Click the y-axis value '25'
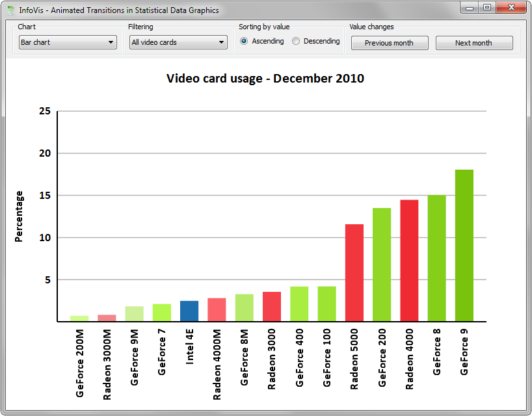532x416 pixels. 45,111
